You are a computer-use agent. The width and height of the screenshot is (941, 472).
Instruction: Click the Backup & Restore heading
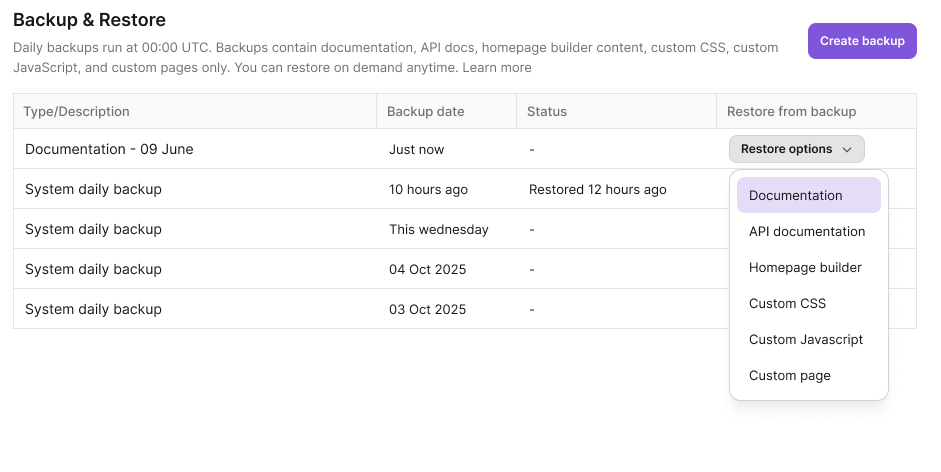[89, 20]
